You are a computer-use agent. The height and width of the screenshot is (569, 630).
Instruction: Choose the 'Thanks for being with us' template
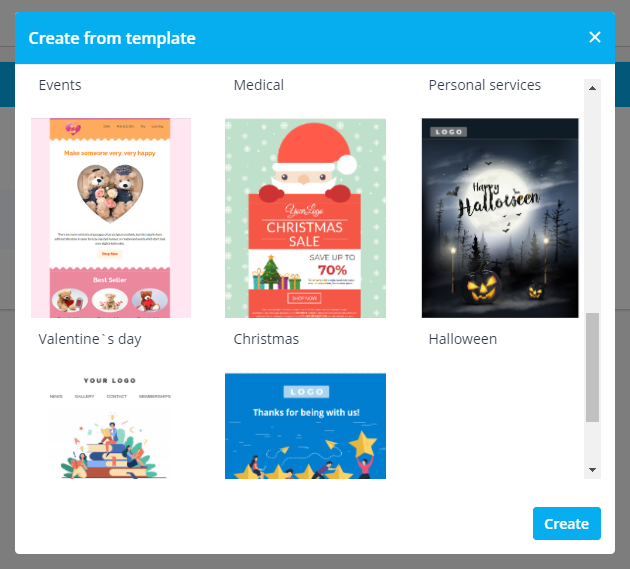pos(305,426)
